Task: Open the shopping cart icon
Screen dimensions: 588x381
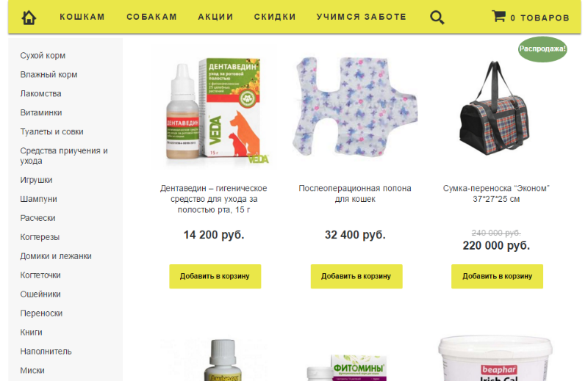Action: 499,16
